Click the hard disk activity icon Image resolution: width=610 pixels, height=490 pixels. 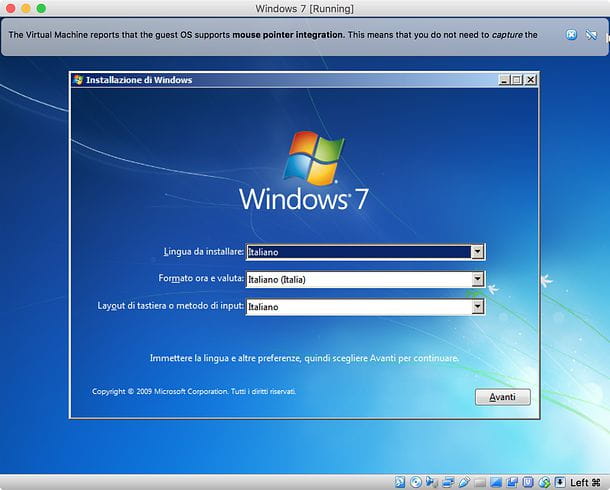tap(401, 481)
